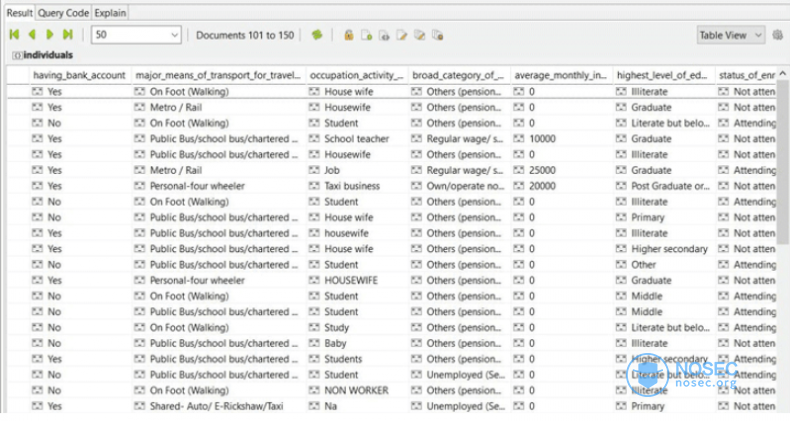Viewport: 790px width, 421px height.
Task: Select the 'Yes' cell in Taxi business row
Action: 80,186
